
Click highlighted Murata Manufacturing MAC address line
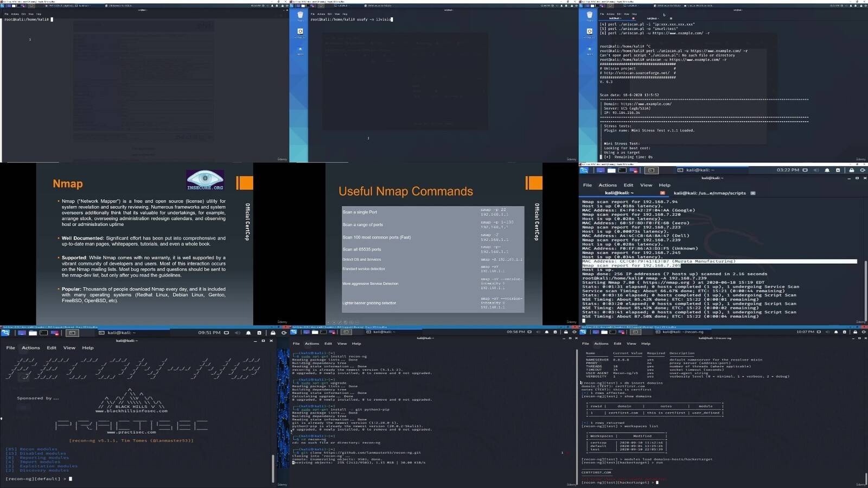[719, 261]
